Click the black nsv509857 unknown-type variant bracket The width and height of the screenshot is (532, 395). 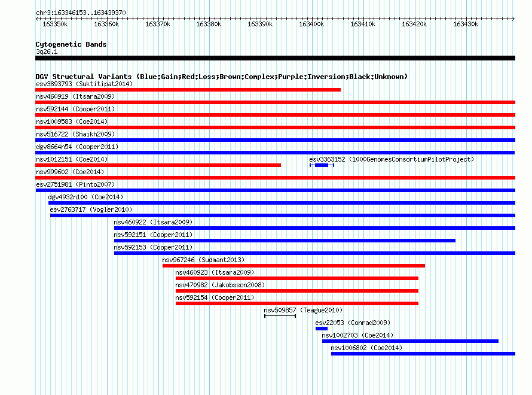click(x=280, y=316)
